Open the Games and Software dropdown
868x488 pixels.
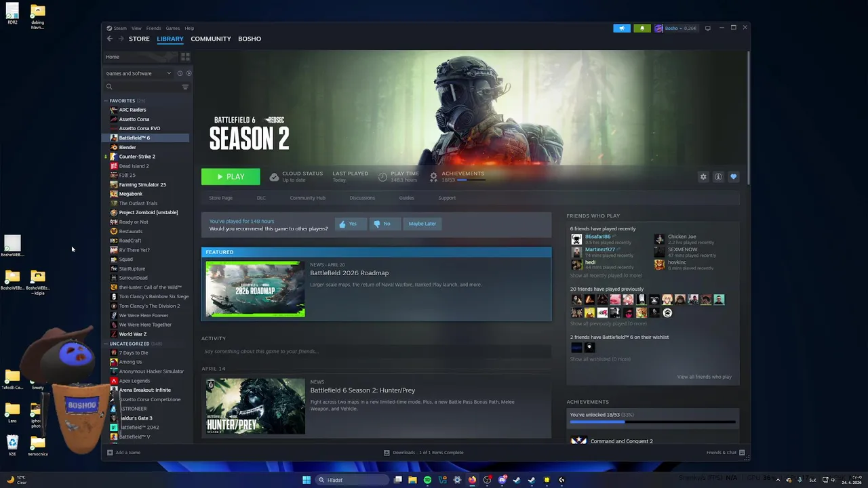click(x=138, y=73)
